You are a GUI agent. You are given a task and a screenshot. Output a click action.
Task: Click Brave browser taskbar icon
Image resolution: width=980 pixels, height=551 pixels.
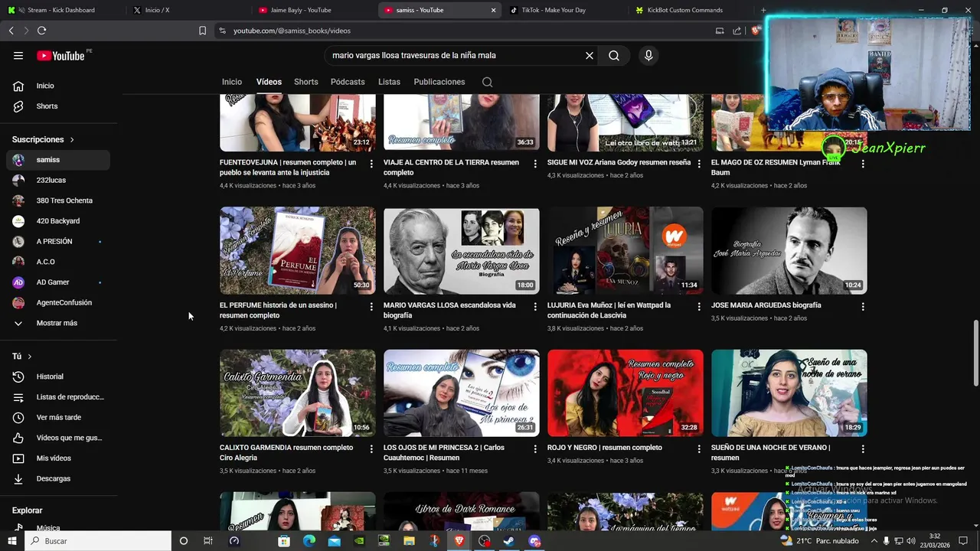pos(459,541)
